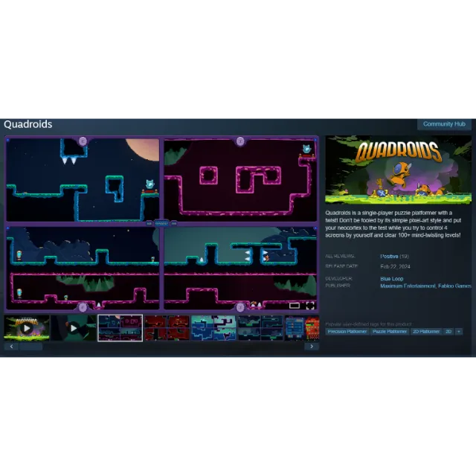476x476 pixels.
Task: Click the thumbnail strip right arrow
Action: tap(312, 347)
